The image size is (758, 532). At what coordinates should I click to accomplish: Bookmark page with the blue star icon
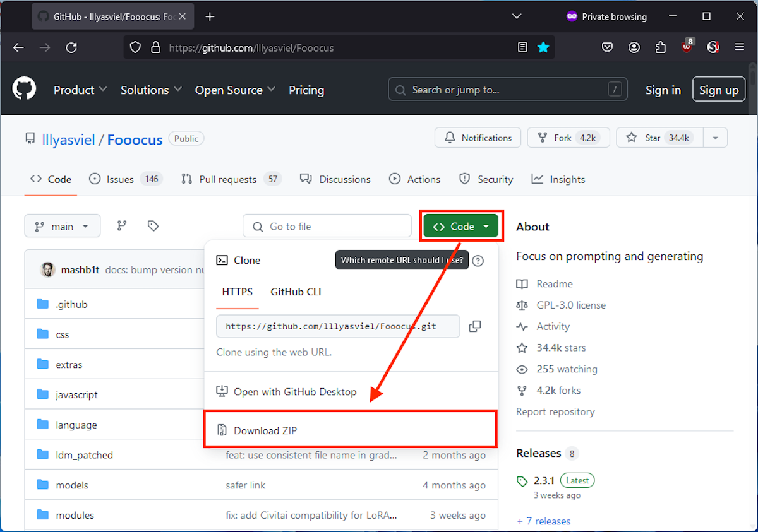(x=543, y=47)
